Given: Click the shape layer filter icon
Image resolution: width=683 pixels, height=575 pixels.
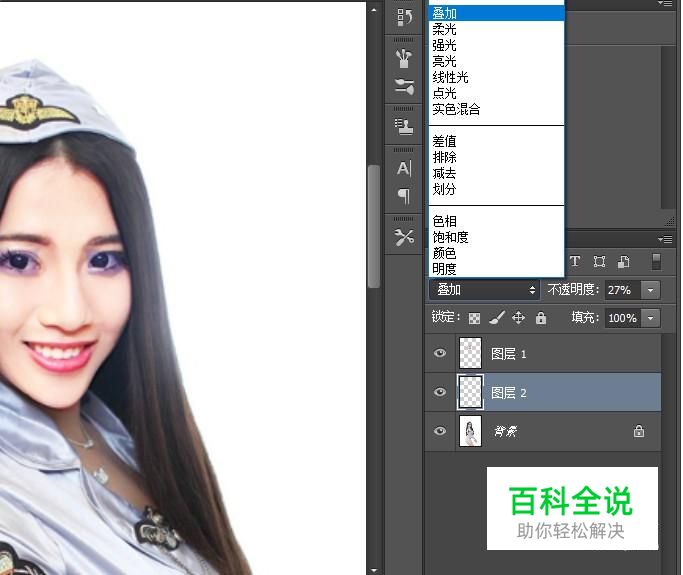Looking at the screenshot, I should pyautogui.click(x=599, y=261).
